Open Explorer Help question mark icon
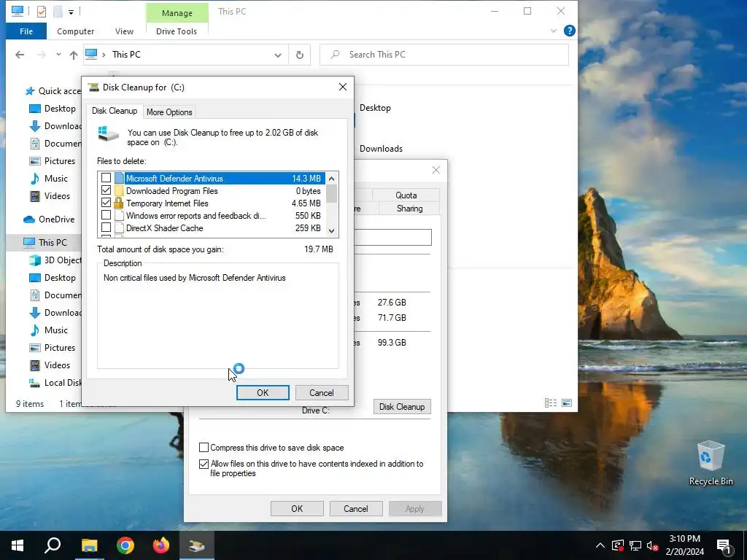Viewport: 747px width, 560px height. click(x=569, y=31)
